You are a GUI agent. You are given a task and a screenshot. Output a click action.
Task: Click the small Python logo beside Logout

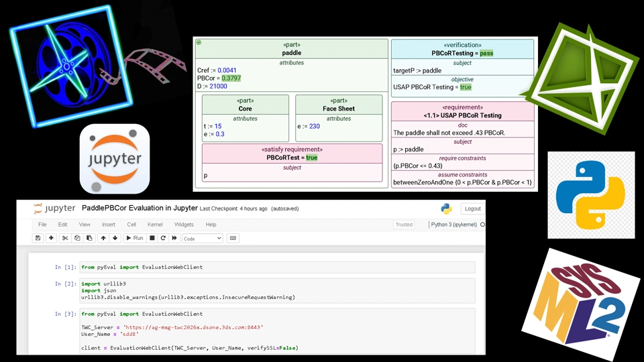447,209
